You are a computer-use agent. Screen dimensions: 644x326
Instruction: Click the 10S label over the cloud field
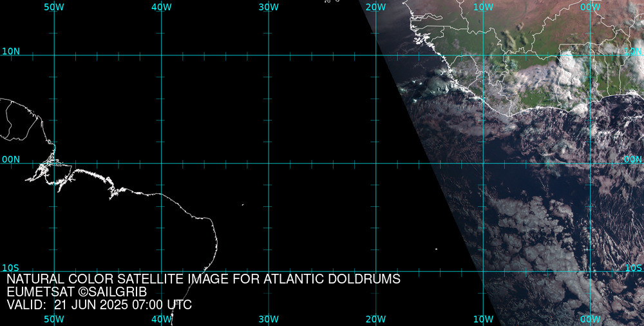pos(633,268)
